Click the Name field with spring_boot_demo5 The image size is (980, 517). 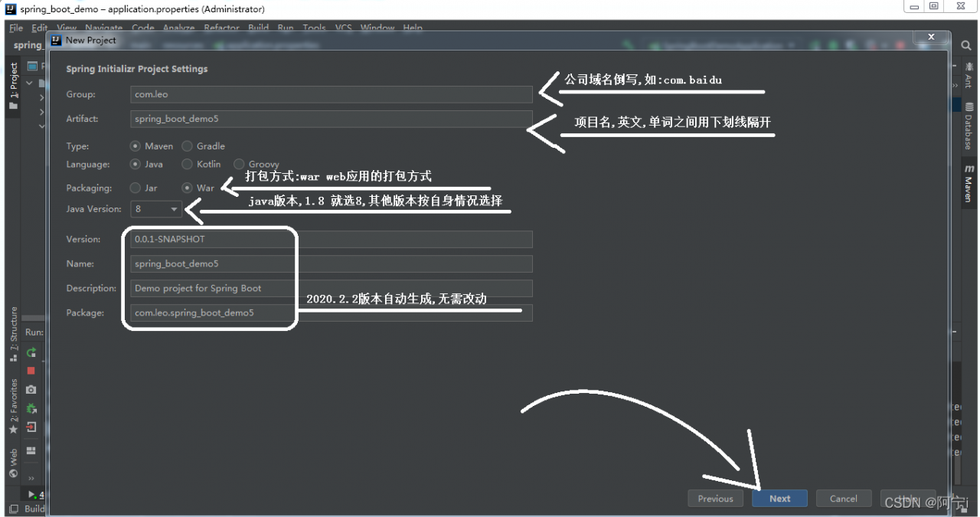coord(332,263)
